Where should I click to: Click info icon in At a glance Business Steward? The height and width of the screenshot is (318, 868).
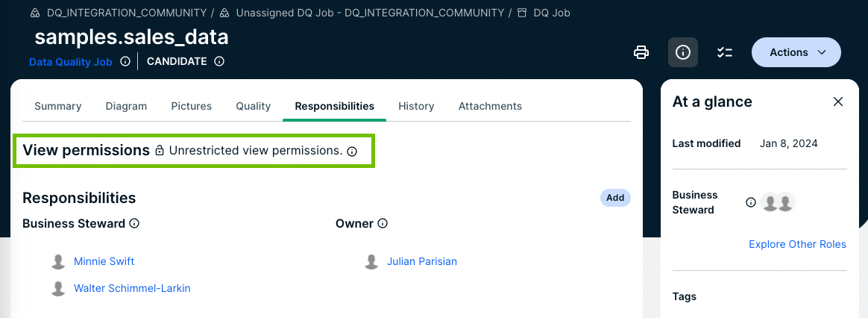pos(751,202)
